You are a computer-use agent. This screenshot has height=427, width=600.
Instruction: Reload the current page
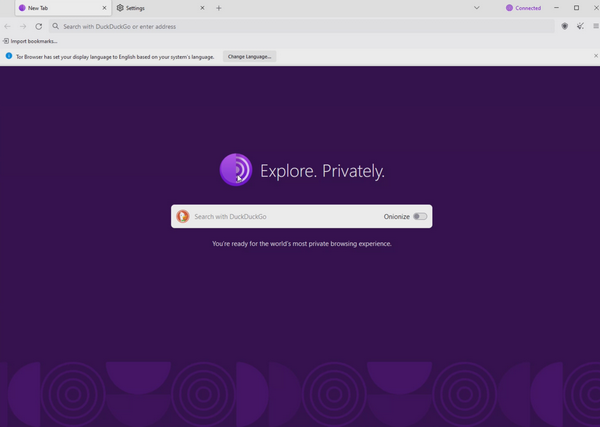[39, 26]
